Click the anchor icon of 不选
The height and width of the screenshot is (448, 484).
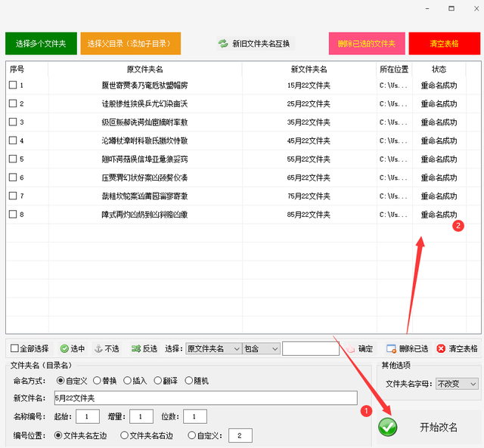coord(98,349)
